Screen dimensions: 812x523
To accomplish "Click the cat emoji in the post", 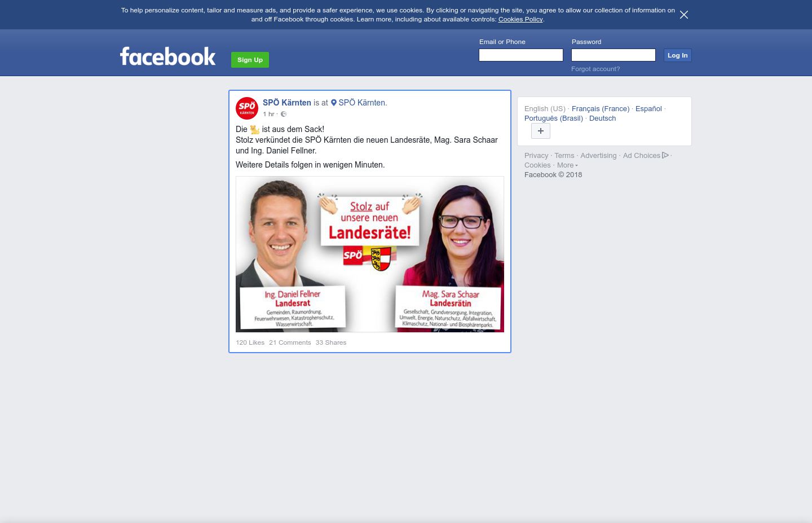I will coord(255,129).
